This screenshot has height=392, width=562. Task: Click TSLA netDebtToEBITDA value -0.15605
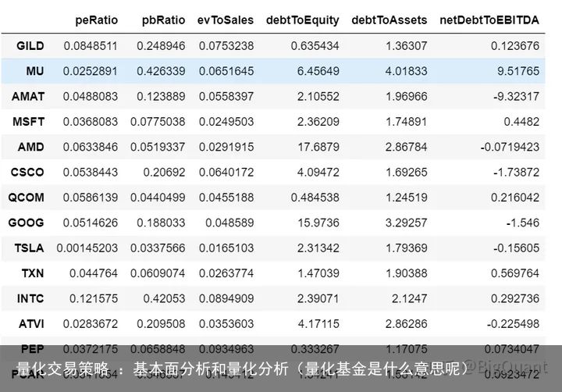pyautogui.click(x=516, y=248)
